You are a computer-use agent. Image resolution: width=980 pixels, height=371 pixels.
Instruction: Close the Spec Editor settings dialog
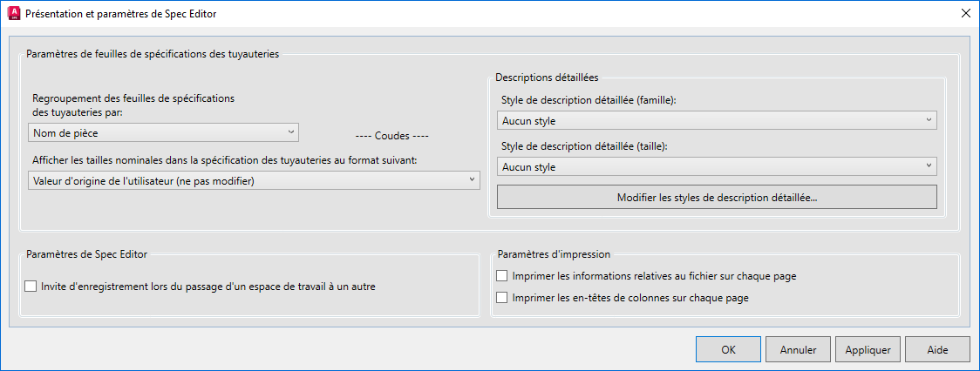(965, 14)
